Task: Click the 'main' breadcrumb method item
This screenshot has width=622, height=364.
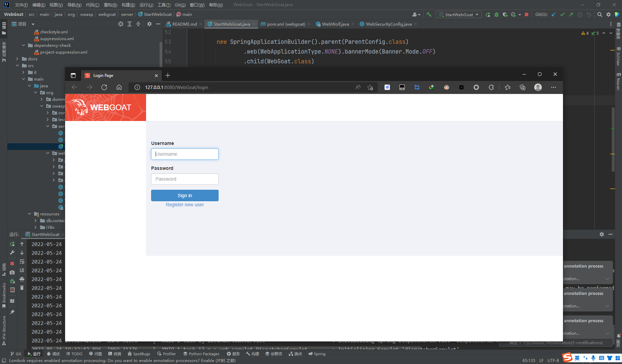Action: [184, 14]
